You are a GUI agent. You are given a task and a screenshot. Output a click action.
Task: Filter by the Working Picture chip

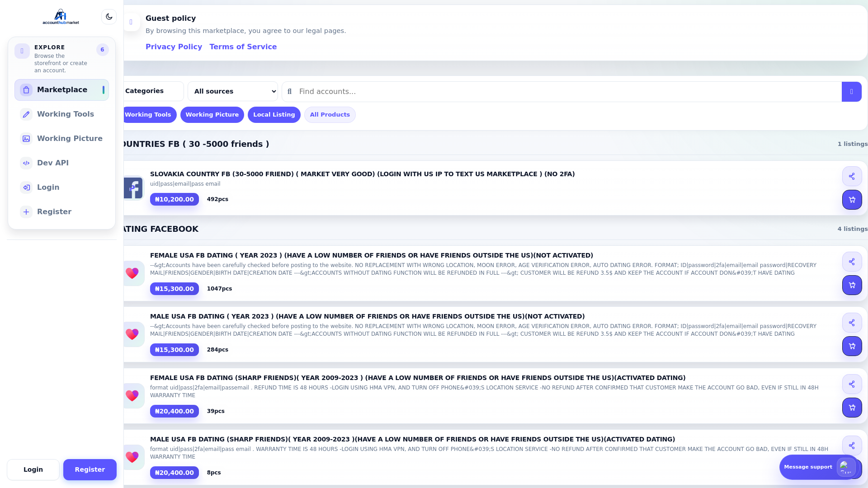click(x=212, y=115)
